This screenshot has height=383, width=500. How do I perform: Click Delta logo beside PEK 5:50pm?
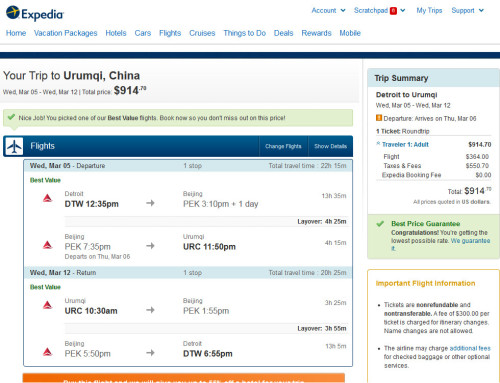(x=48, y=352)
